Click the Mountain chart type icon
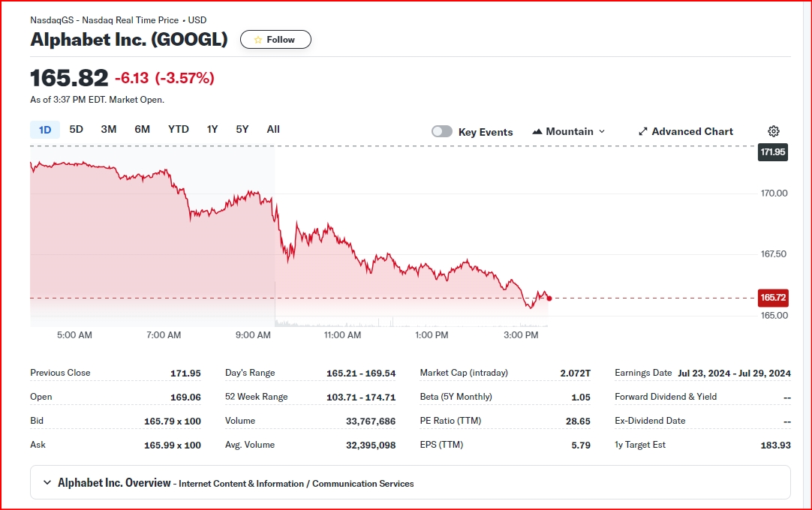Viewport: 812px width, 510px height. (537, 131)
